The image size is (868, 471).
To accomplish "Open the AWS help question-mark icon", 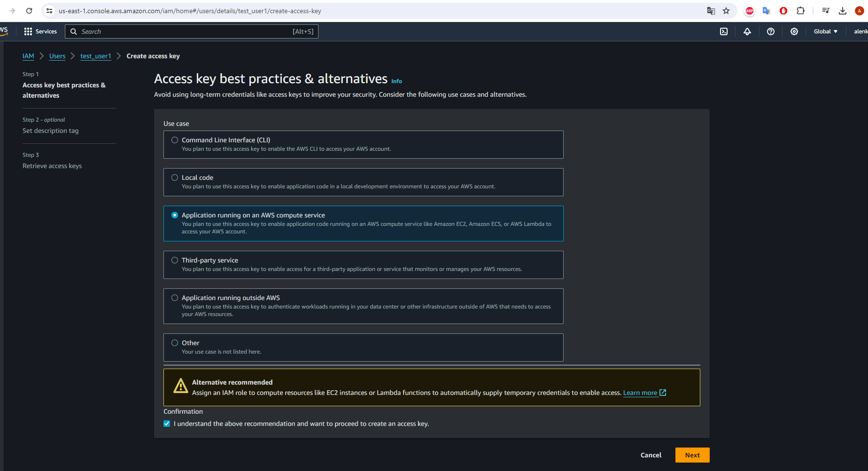I will click(771, 31).
